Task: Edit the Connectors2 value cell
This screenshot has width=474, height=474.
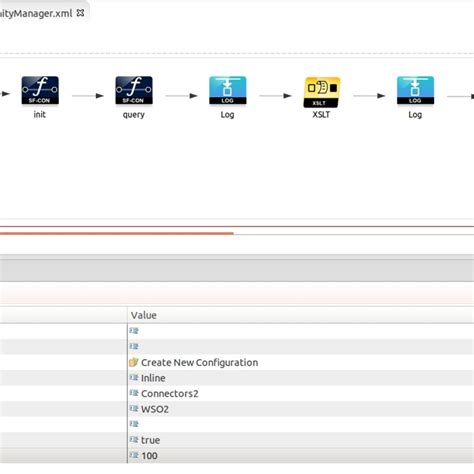Action: click(x=300, y=393)
